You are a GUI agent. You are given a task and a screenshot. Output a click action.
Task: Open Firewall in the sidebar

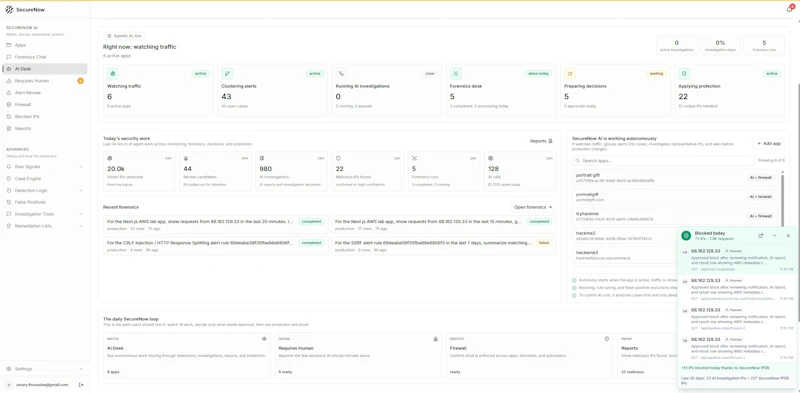(x=44, y=105)
